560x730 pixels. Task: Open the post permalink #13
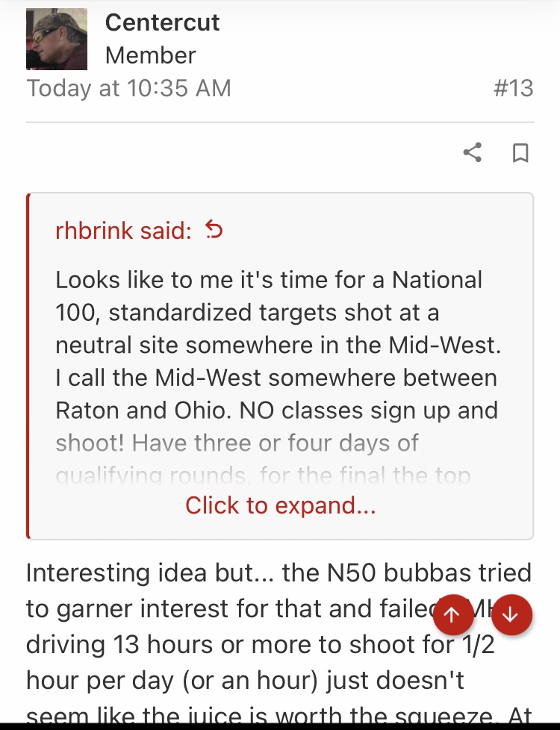tap(513, 88)
